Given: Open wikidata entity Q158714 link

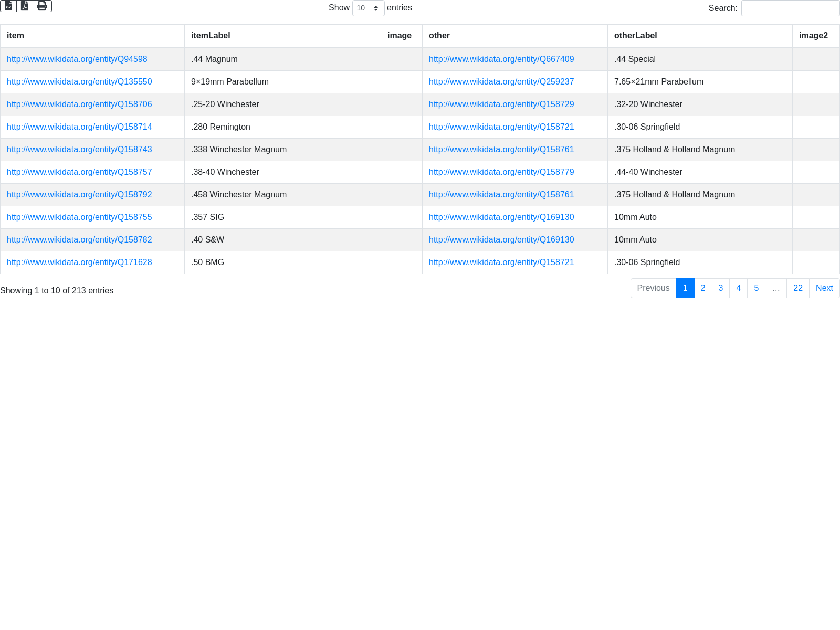Looking at the screenshot, I should click(79, 127).
